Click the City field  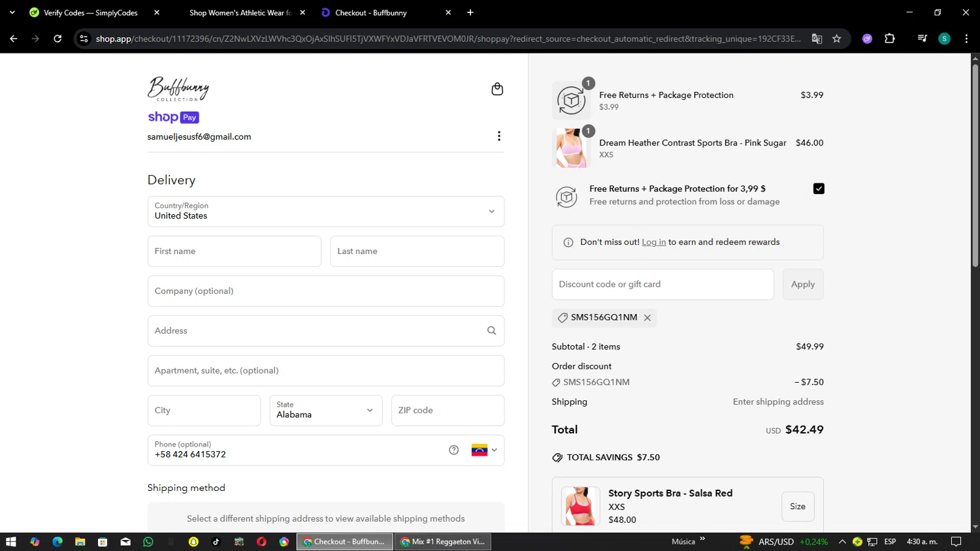coord(204,410)
